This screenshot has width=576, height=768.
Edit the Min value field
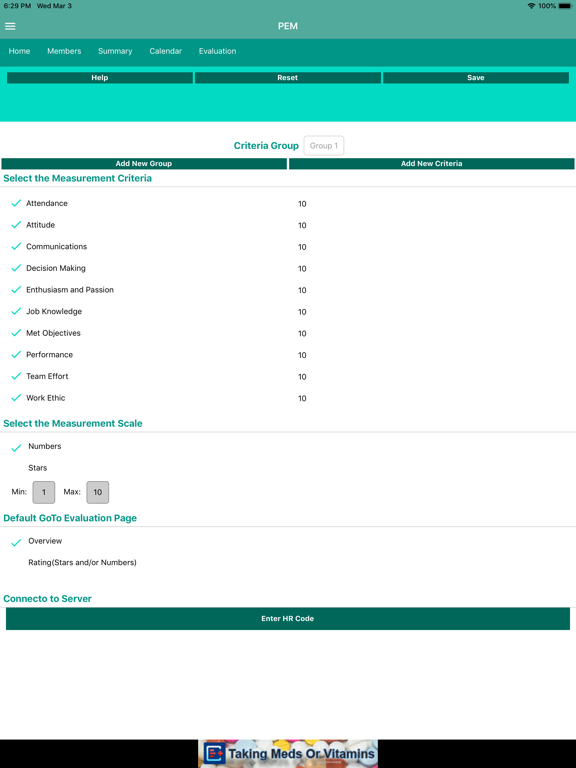[44, 492]
